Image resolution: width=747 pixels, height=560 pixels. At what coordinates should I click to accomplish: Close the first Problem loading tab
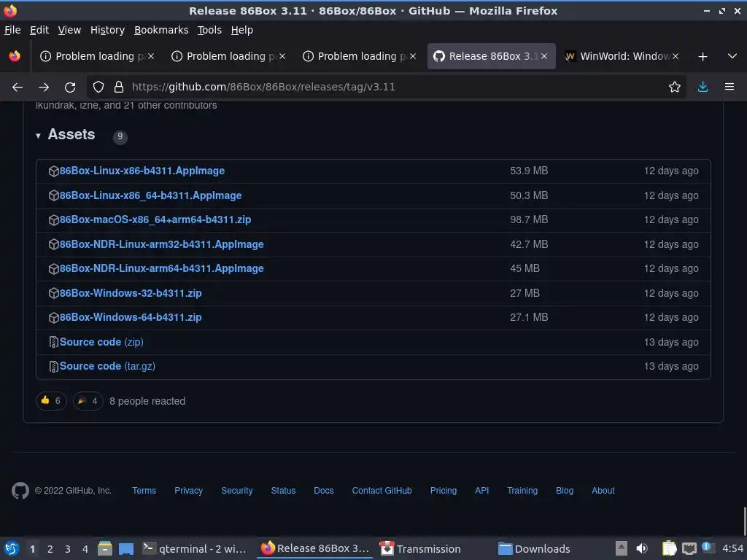[x=150, y=56]
